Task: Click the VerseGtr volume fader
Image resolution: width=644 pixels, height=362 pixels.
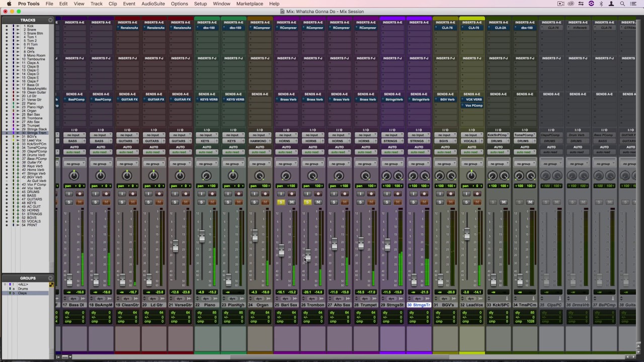Action: 175,246
